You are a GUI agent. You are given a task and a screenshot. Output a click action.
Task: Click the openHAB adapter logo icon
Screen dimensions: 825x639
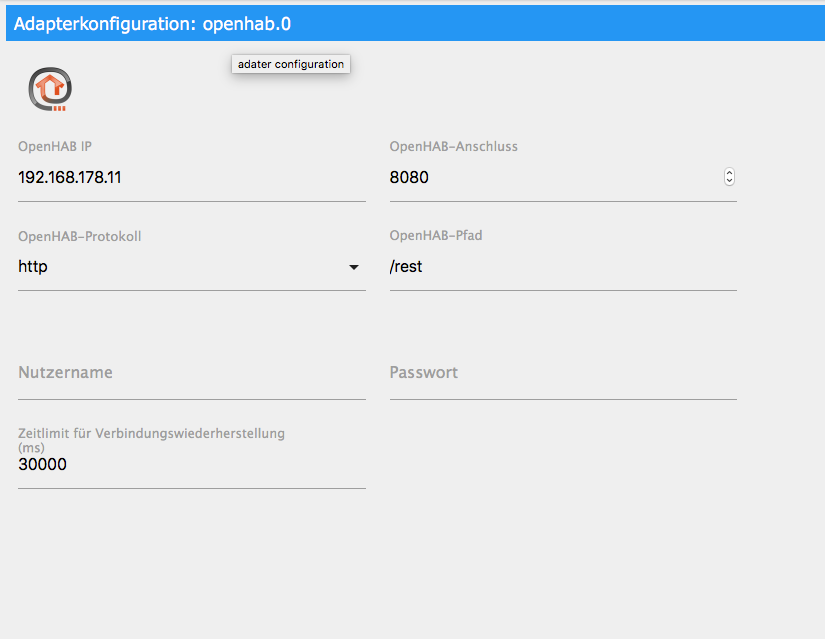pos(50,88)
